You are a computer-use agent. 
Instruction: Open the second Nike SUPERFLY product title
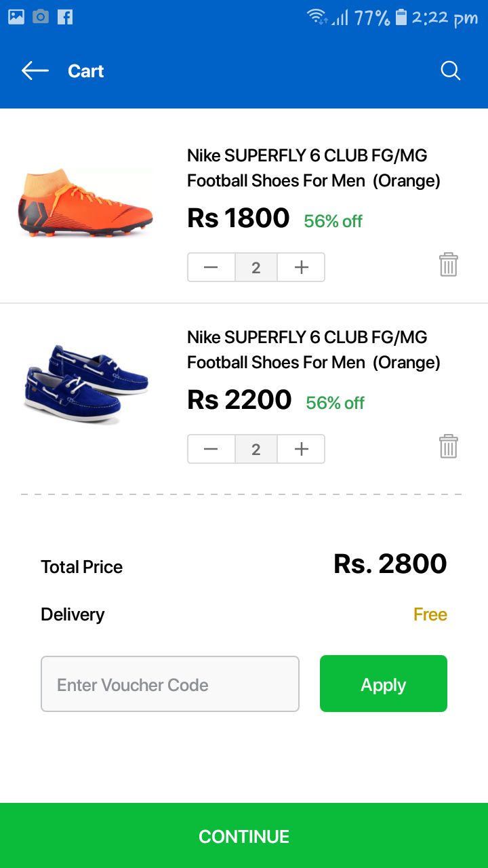tap(313, 350)
